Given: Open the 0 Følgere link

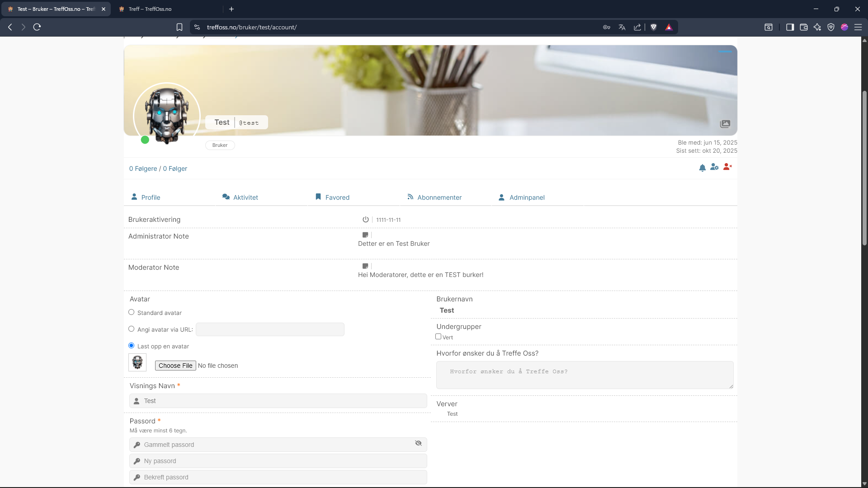Looking at the screenshot, I should point(143,169).
